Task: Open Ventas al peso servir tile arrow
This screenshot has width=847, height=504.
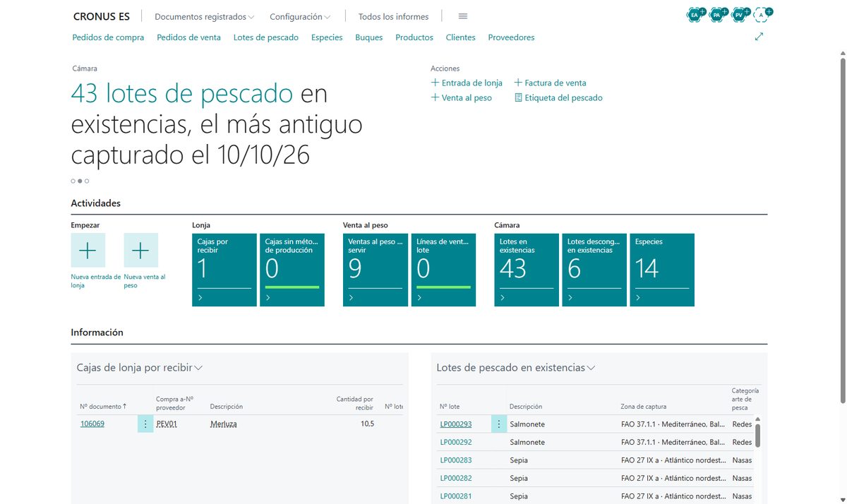Action: [352, 298]
